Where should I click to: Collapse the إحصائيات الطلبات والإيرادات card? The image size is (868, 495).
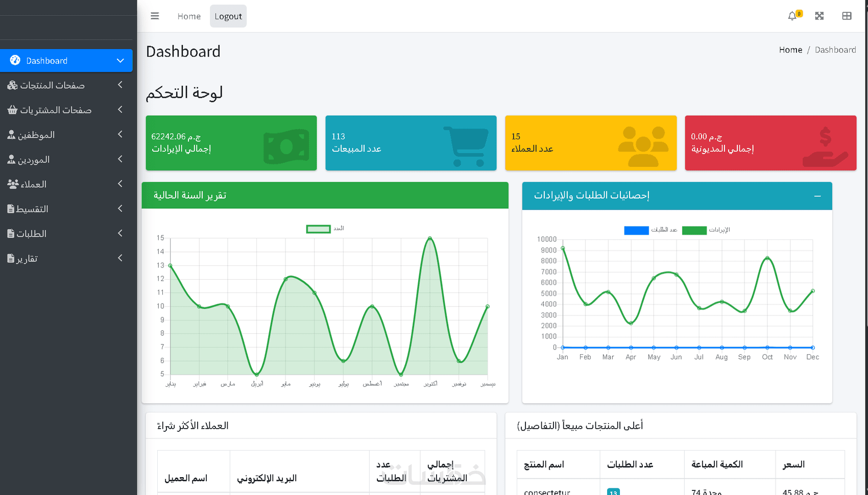click(817, 196)
